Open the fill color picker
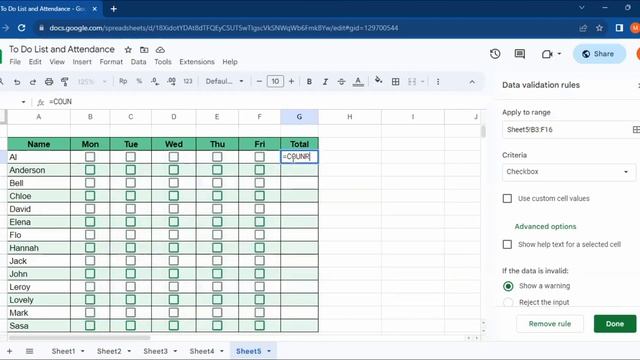 point(378,80)
